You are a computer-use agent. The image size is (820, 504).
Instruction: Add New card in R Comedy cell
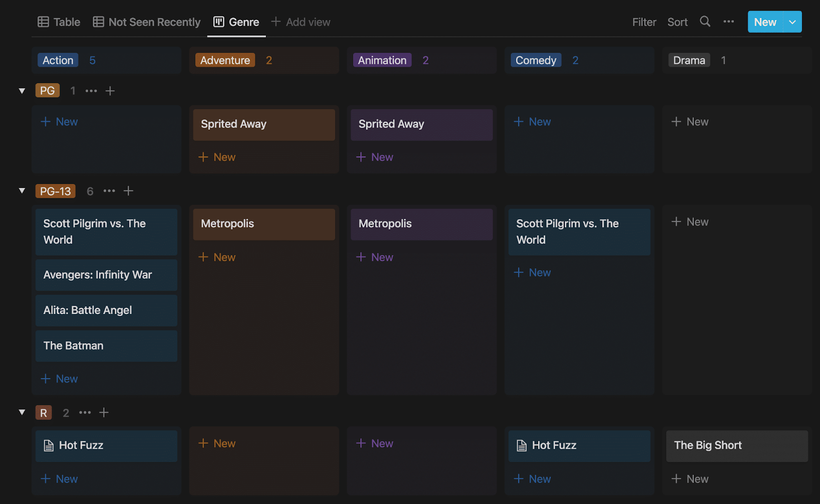click(x=532, y=479)
